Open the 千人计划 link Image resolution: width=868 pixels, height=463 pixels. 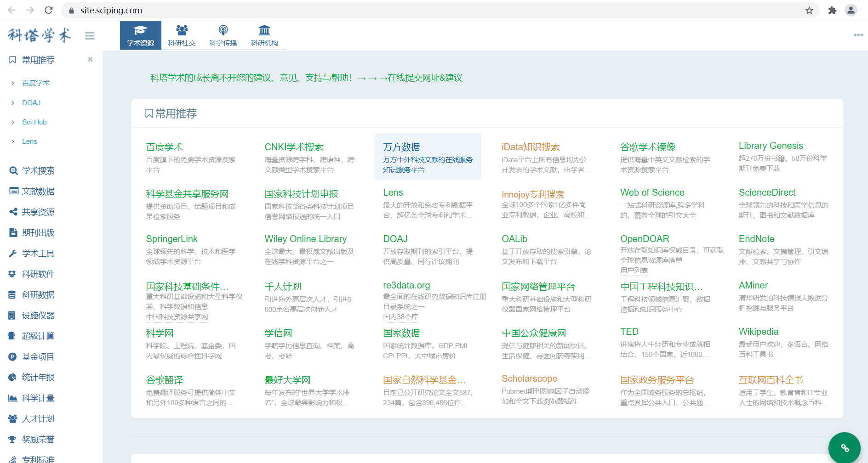point(283,287)
